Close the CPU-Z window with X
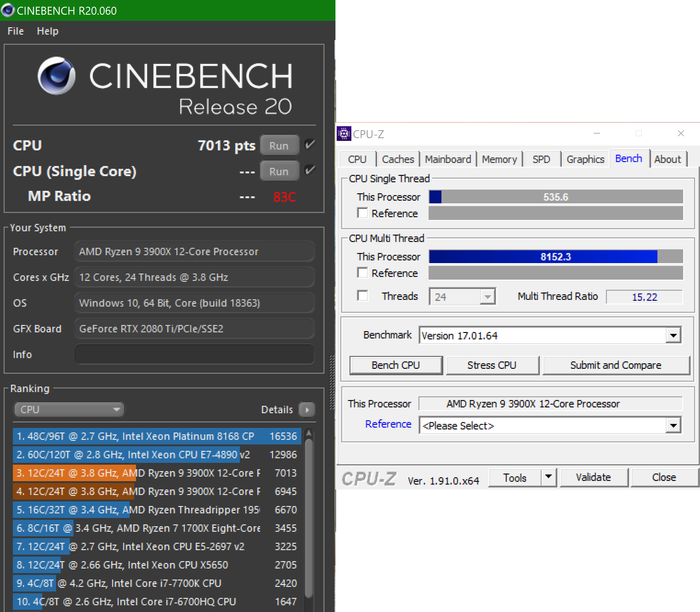This screenshot has height=612, width=700. point(680,133)
